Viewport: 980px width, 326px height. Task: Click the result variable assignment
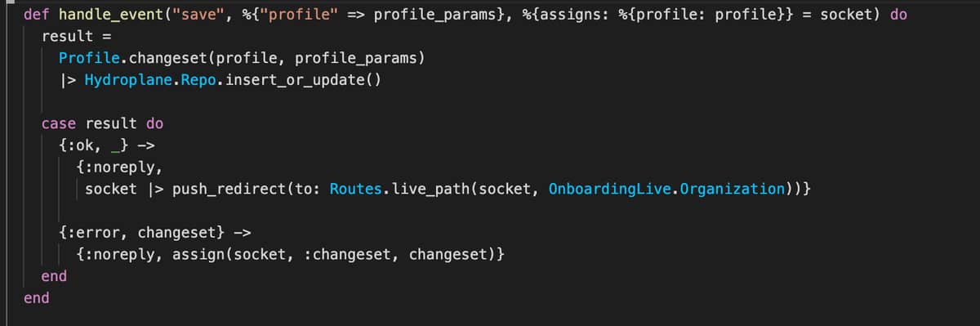click(69, 37)
